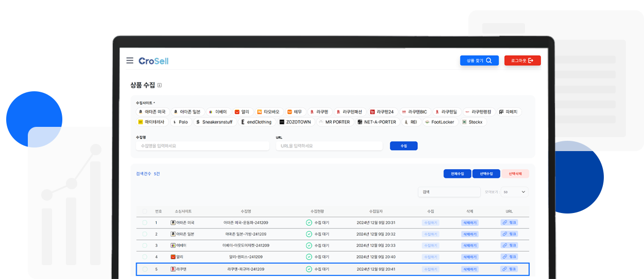The width and height of the screenshot is (644, 279).
Task: Choose the 이베이 collection site chip
Action: (218, 112)
